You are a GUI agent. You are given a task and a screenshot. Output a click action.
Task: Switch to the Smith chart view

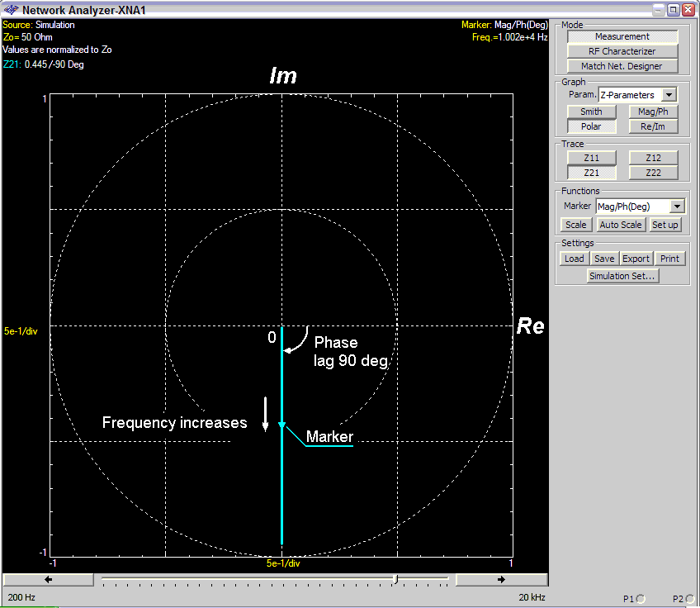[591, 112]
